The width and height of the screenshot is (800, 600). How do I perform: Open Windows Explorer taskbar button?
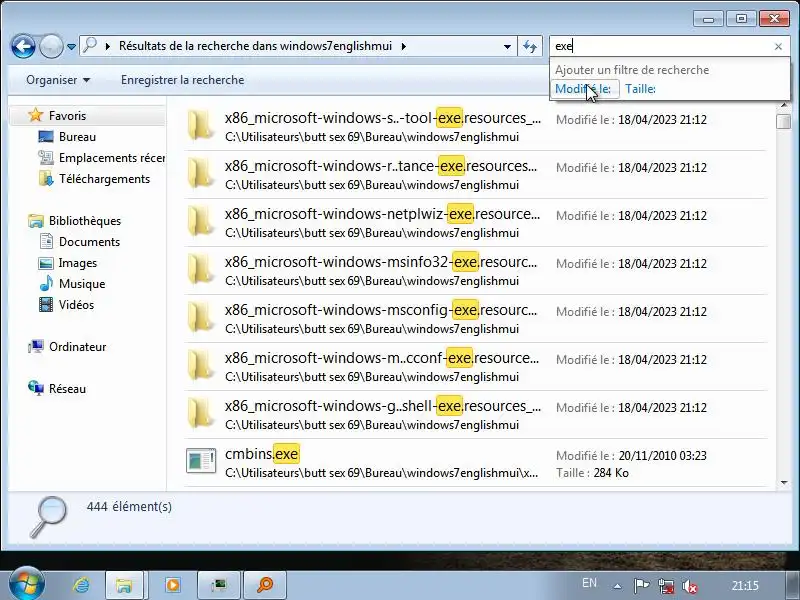tap(124, 585)
